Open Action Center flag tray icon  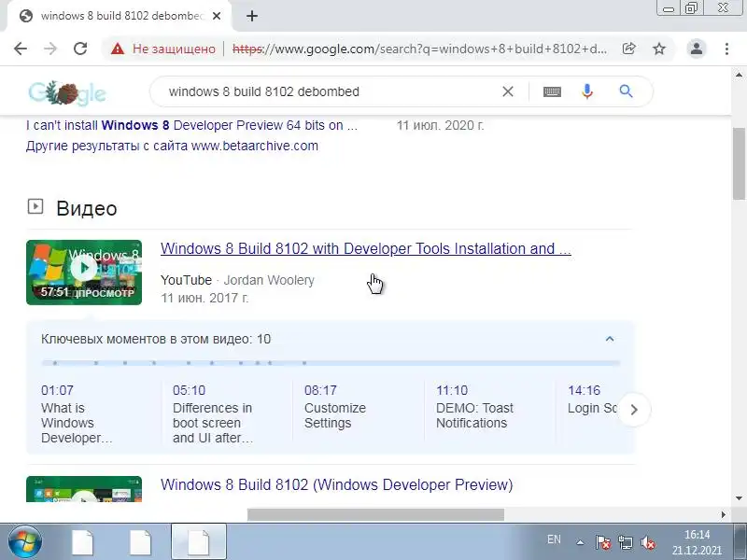tap(603, 542)
